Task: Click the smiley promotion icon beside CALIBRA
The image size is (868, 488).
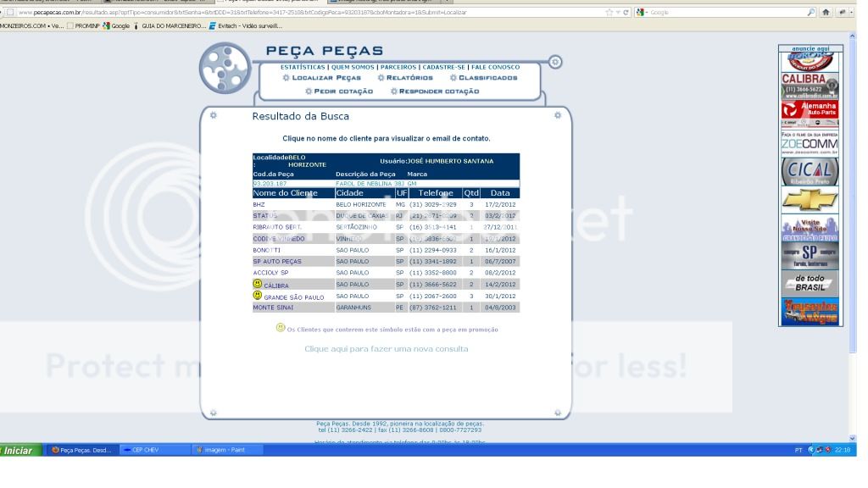Action: pos(258,285)
